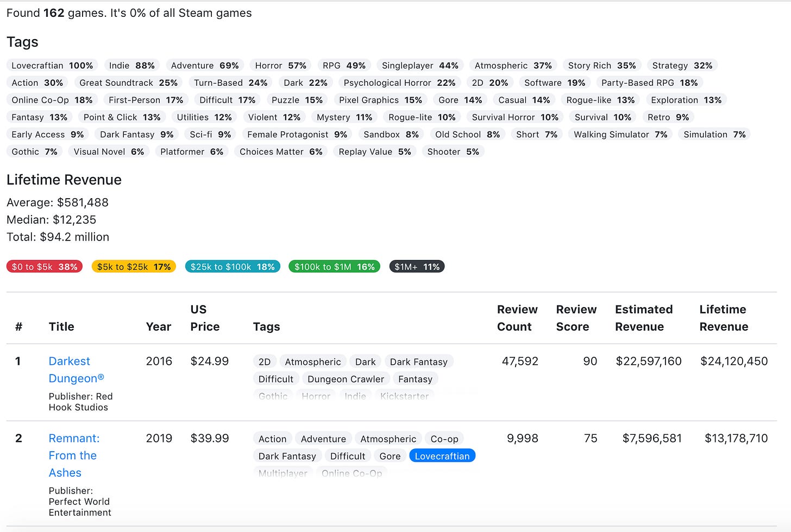
Task: Click the Estimated Revenue column header
Action: [x=643, y=318]
